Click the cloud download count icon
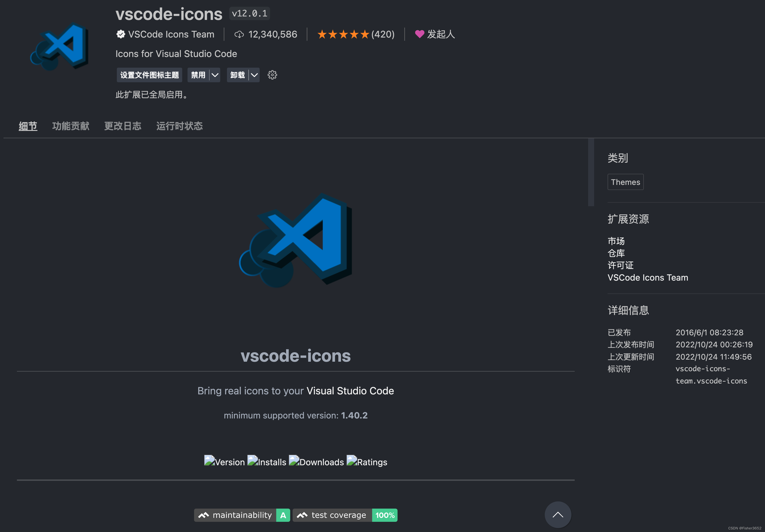Screen dimensions: 765x532 [x=239, y=34]
